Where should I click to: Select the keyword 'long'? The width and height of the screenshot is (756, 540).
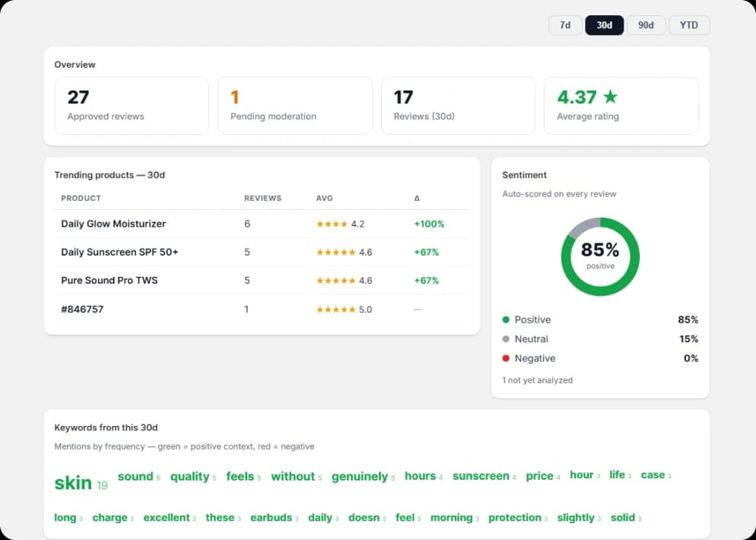[x=65, y=518]
